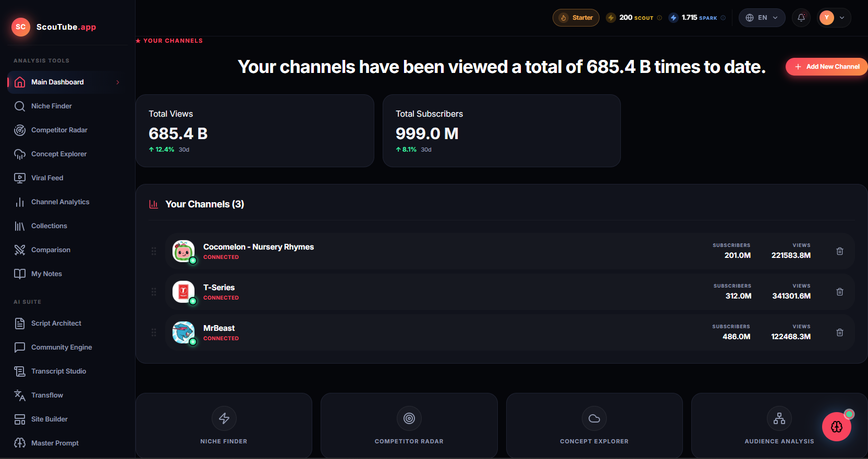The image size is (868, 459).
Task: Click the Master Prompt brain icon
Action: [20, 443]
